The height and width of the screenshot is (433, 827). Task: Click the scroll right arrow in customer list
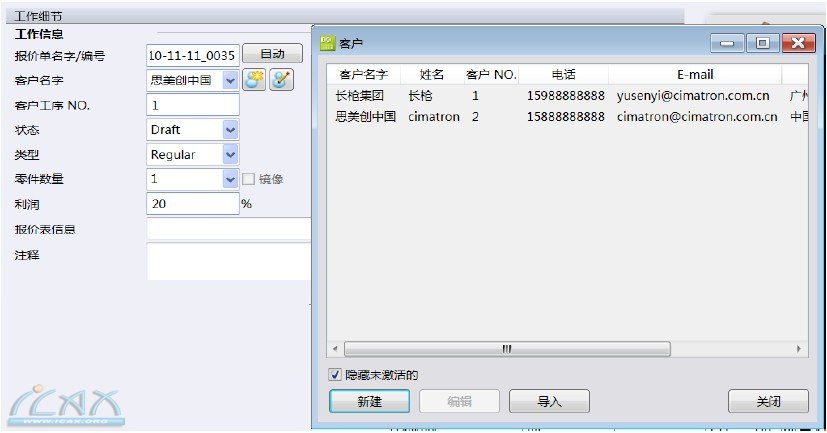(x=799, y=349)
